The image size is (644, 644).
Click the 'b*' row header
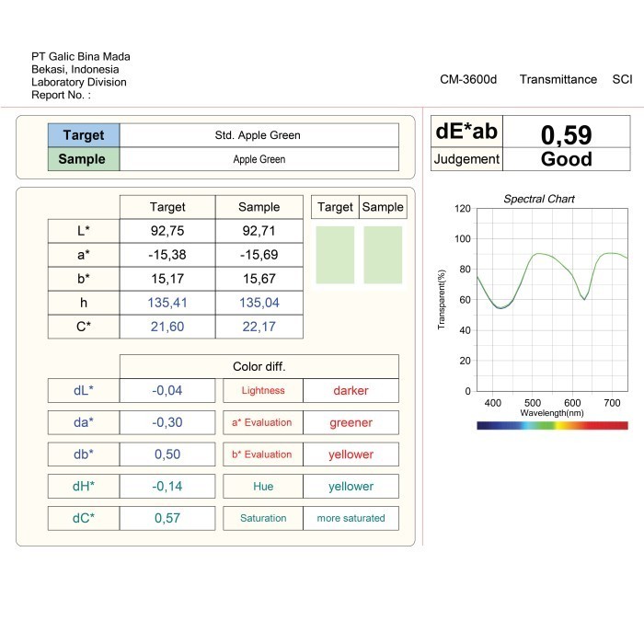click(x=84, y=279)
